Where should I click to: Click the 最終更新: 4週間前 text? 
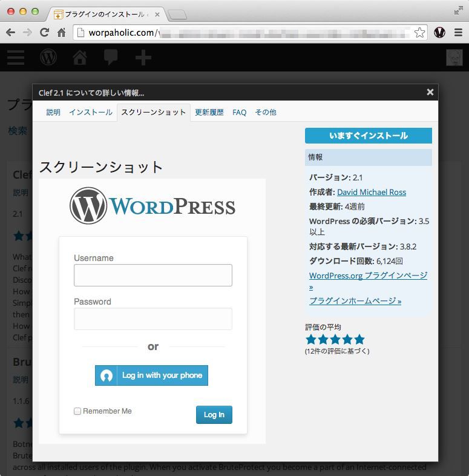tap(336, 207)
